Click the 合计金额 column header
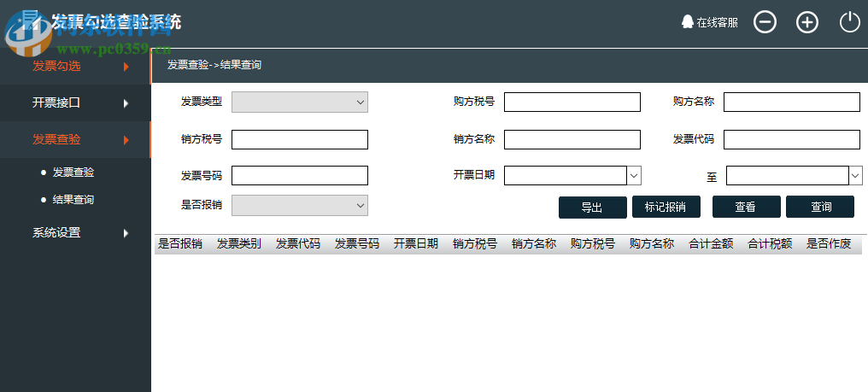This screenshot has width=868, height=392. point(711,243)
